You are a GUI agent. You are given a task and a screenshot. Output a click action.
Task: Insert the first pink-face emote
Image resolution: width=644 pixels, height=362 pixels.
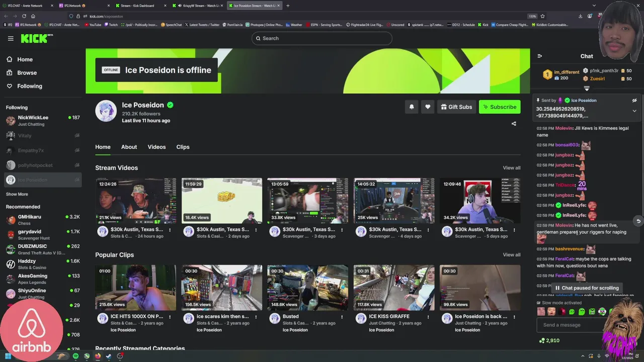click(x=541, y=312)
